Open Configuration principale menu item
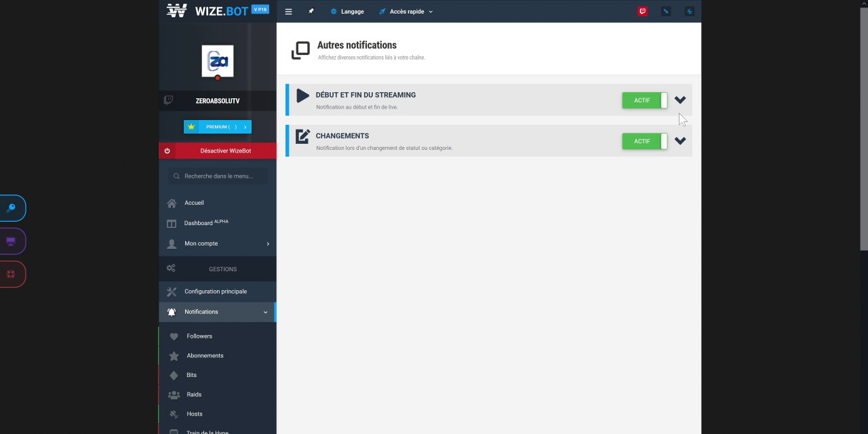The image size is (868, 434). [216, 291]
